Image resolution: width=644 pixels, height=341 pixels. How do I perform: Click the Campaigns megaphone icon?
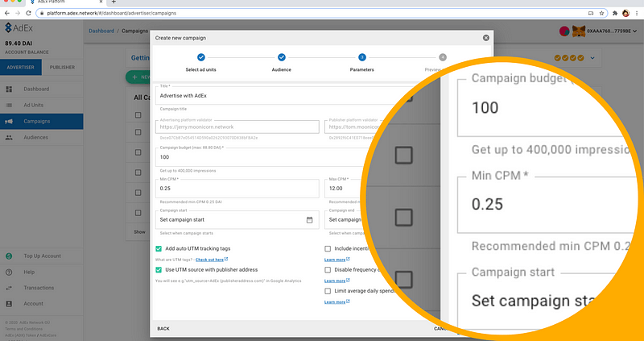pyautogui.click(x=9, y=122)
